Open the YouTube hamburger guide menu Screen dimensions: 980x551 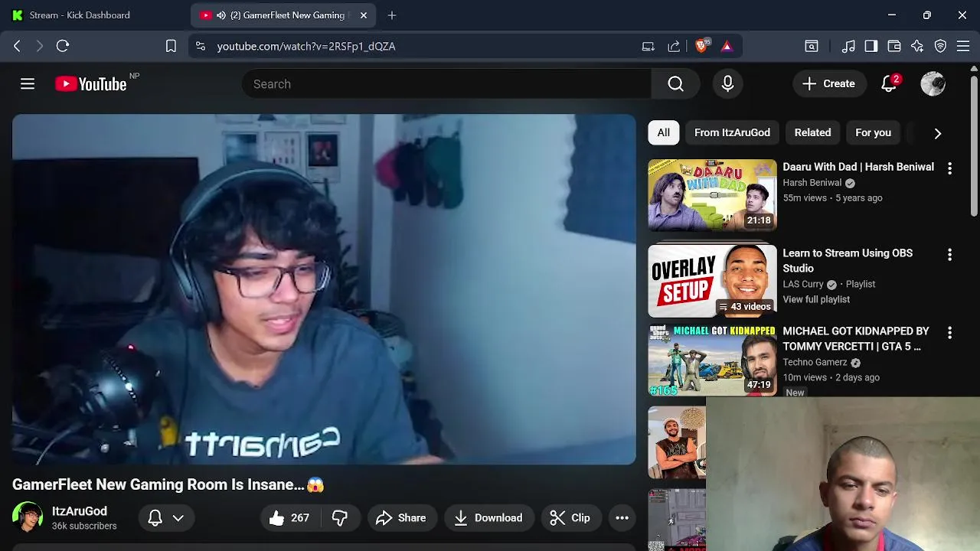pyautogui.click(x=28, y=84)
